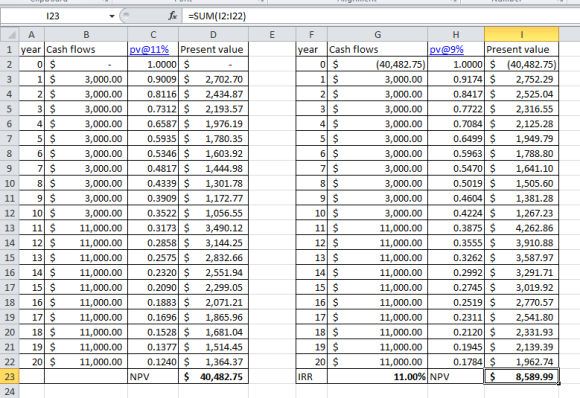580x398 pixels.
Task: Select row 1 header
Action: [x=9, y=50]
